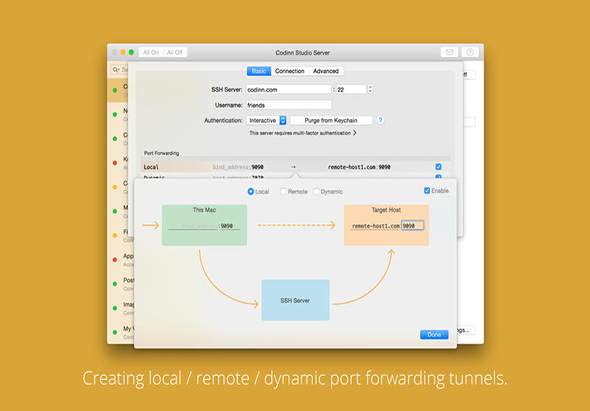The height and width of the screenshot is (411, 590).
Task: Click the bind_address field in This Mac box
Action: pyautogui.click(x=193, y=226)
